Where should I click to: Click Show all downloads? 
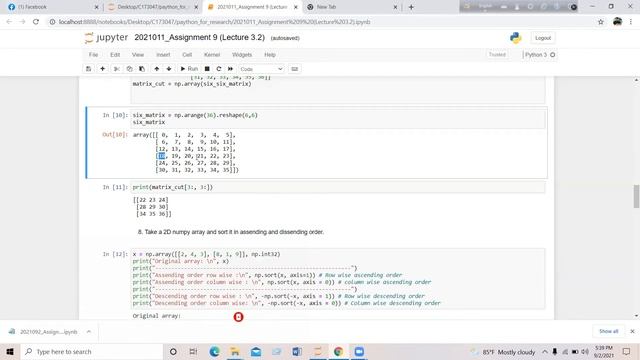pos(608,331)
